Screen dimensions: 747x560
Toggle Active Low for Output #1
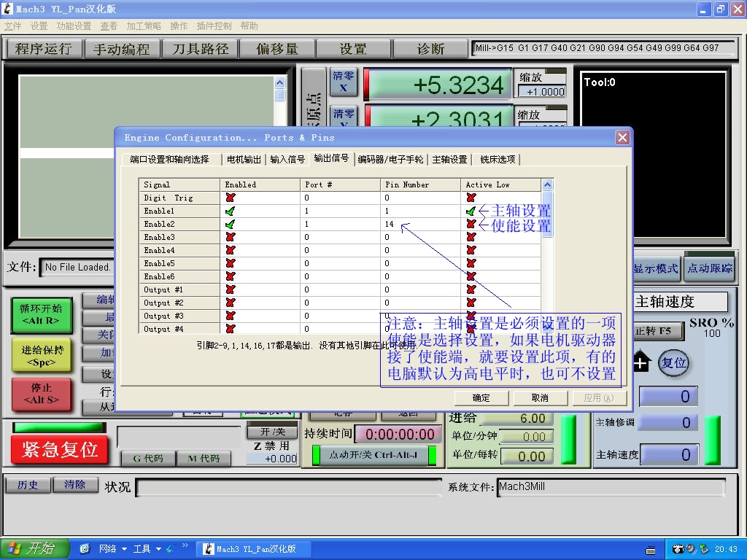coord(471,289)
